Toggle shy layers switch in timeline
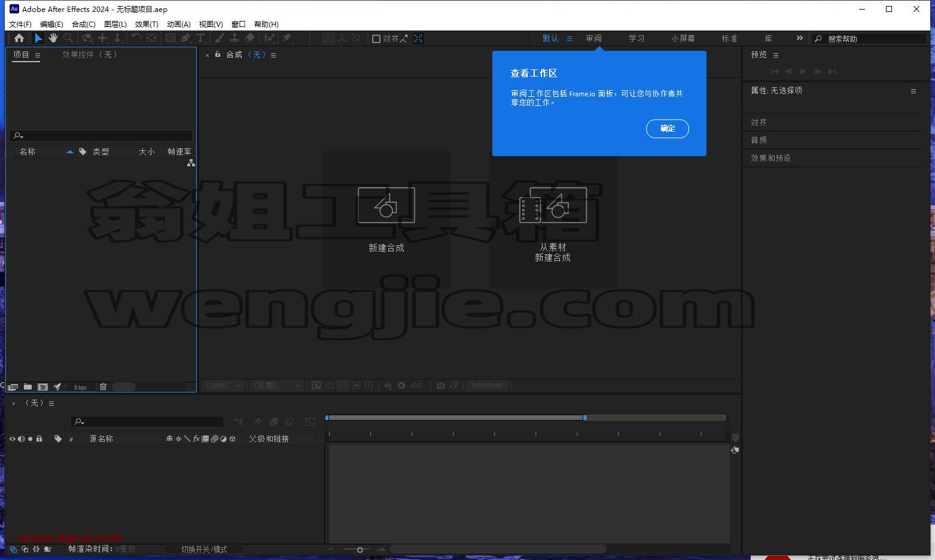This screenshot has height=560, width=935. [x=258, y=422]
